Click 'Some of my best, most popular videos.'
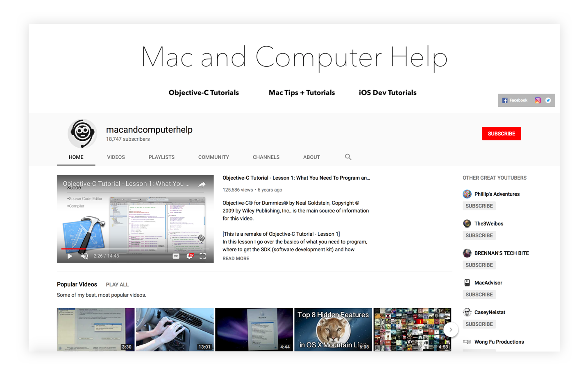Screen dimensions: 588x381 pos(102,295)
